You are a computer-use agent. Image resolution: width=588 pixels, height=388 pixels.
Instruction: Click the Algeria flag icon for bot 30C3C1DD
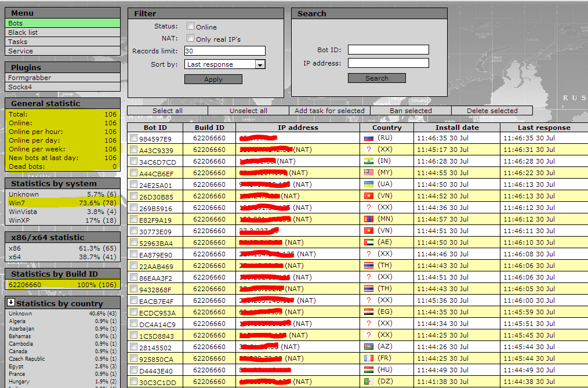369,382
